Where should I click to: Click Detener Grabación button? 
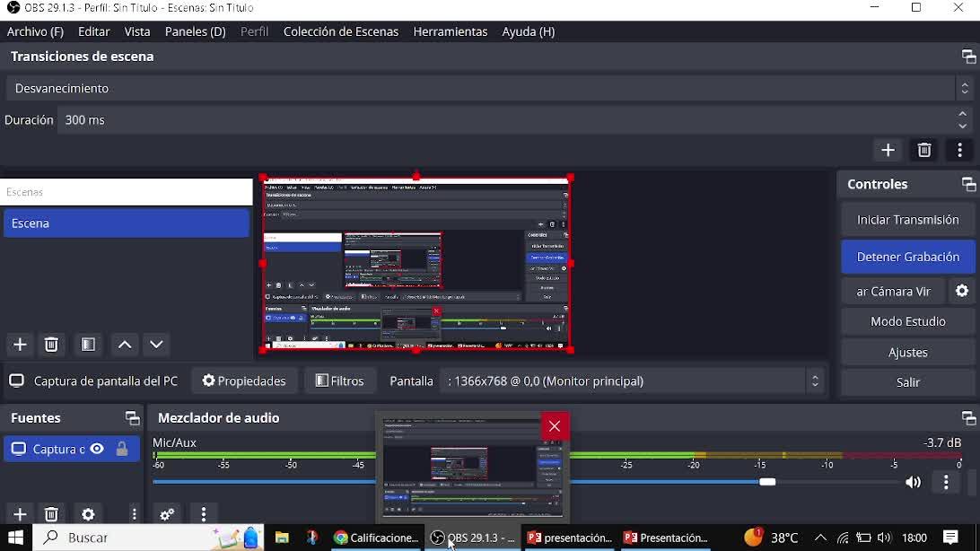(907, 257)
